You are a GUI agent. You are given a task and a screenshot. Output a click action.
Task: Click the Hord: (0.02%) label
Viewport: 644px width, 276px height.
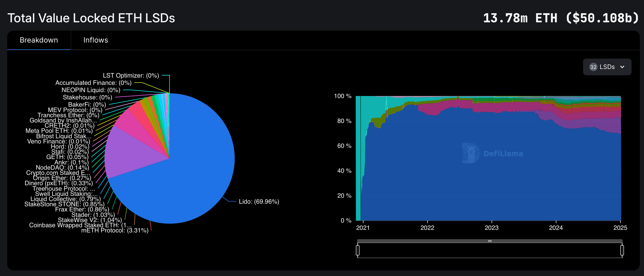70,147
